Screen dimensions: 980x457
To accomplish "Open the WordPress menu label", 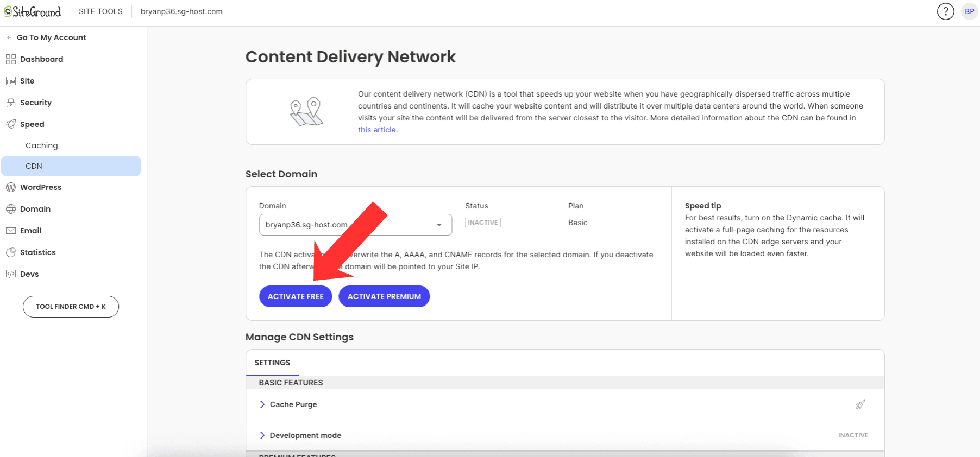I will click(x=41, y=187).
